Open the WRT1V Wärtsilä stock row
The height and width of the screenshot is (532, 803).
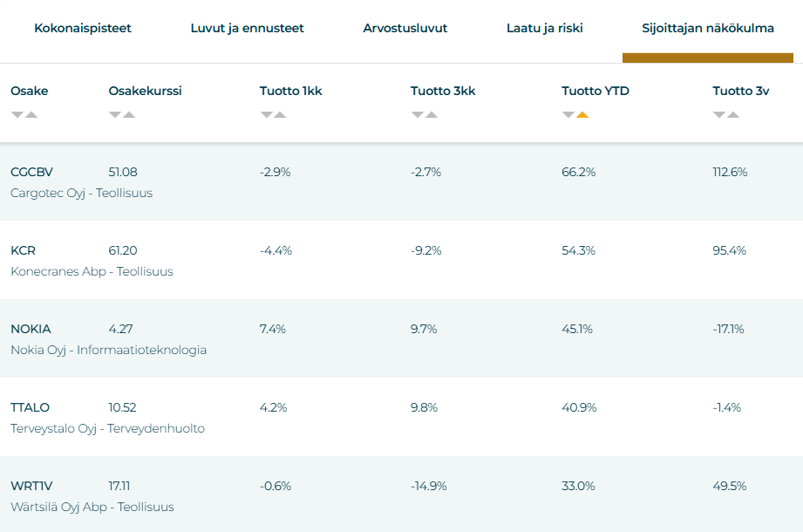pos(401,495)
